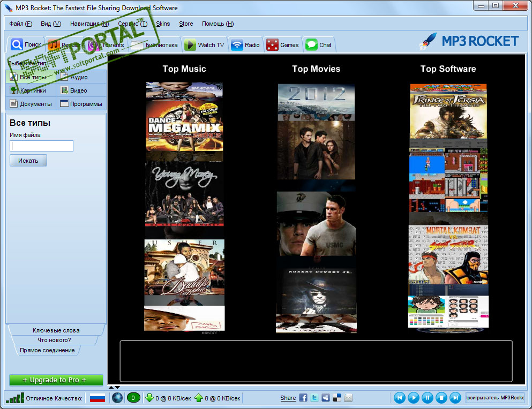Share via the Facebook icon
532x409 pixels.
tap(303, 398)
